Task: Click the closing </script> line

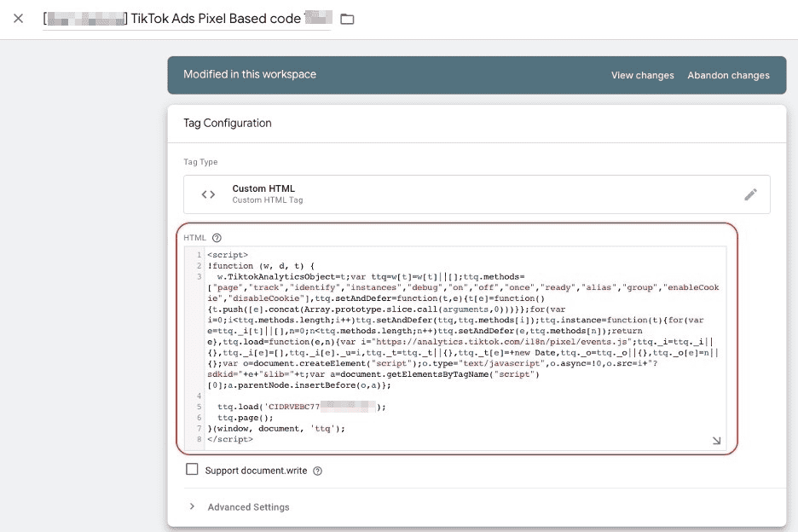Action: click(x=230, y=439)
